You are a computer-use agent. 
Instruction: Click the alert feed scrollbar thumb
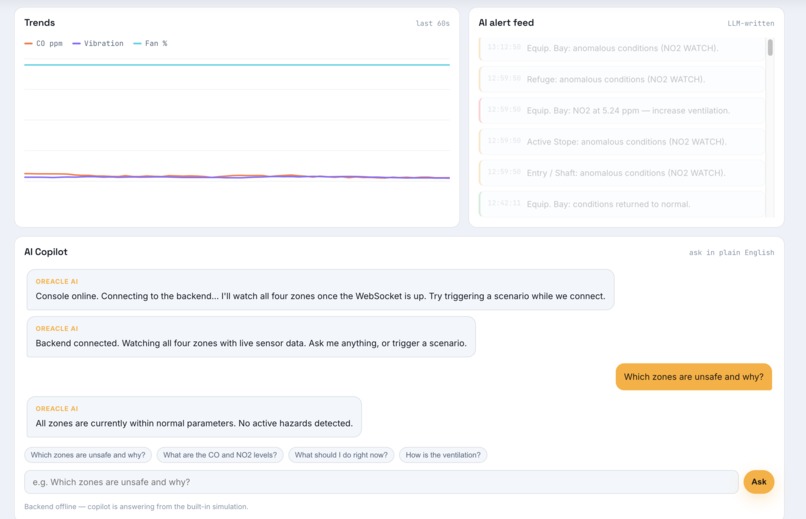click(x=770, y=47)
